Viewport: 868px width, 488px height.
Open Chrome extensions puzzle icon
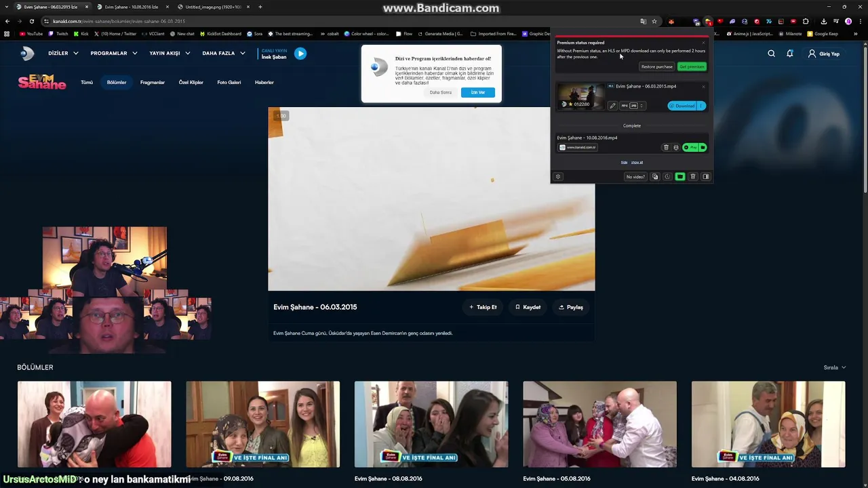click(x=806, y=21)
